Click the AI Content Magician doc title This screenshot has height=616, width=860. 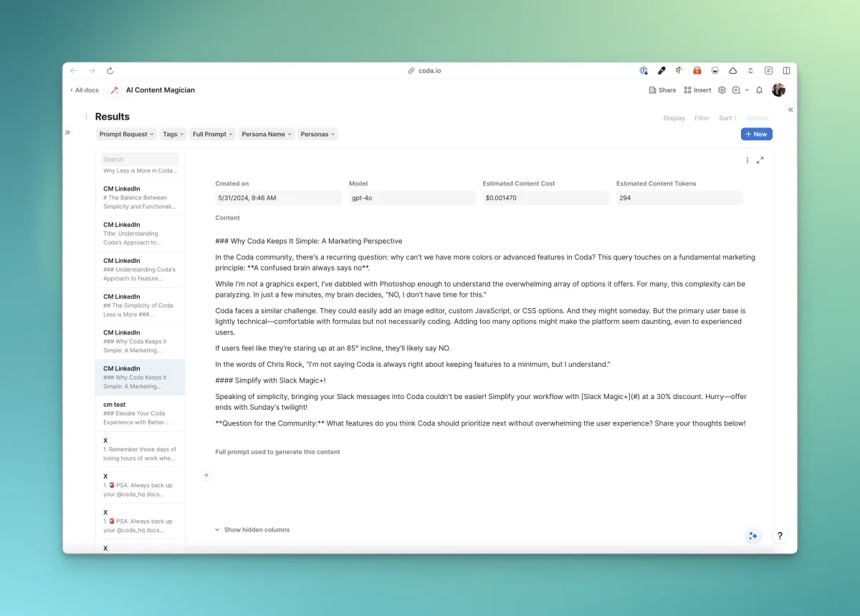click(x=161, y=90)
